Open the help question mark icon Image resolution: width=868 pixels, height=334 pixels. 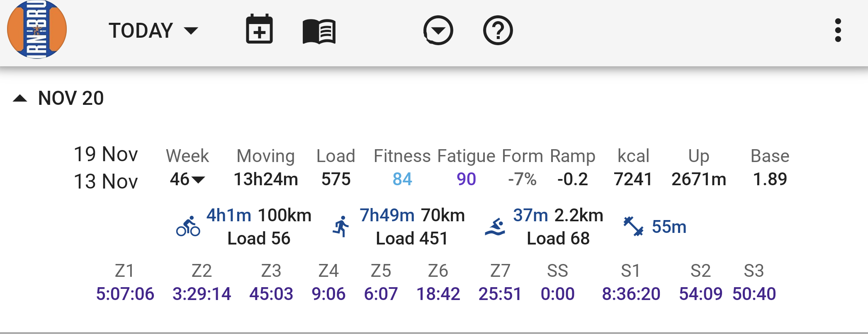point(498,30)
